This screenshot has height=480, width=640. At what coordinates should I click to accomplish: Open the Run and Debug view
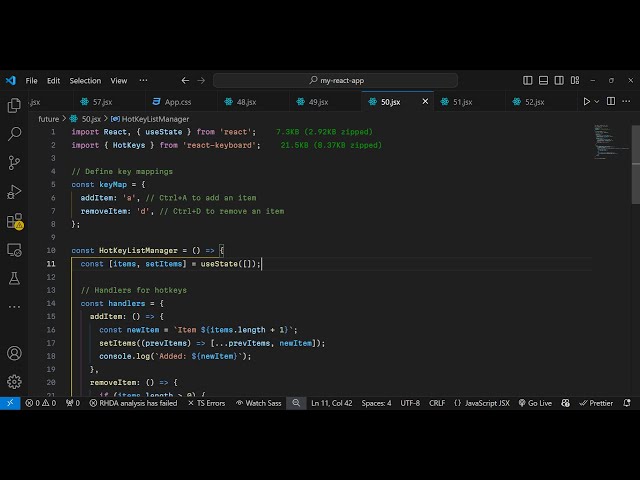click(x=14, y=191)
